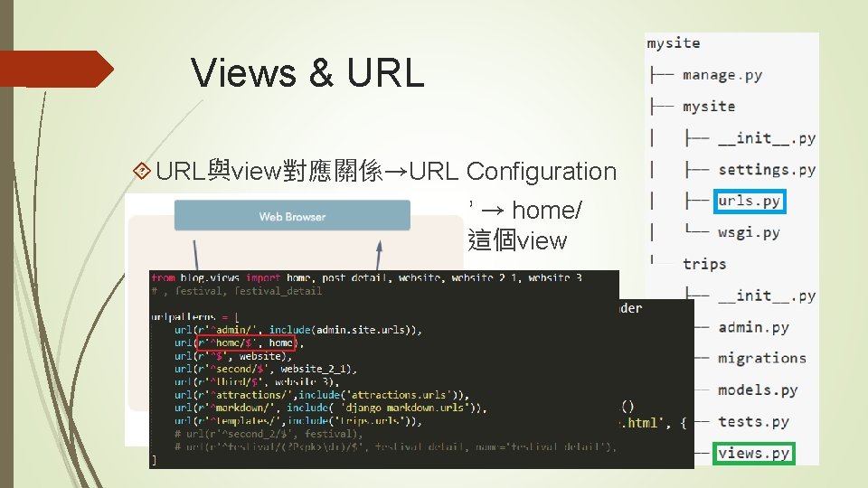This screenshot has height=488, width=868.
Task: Select wsgi.py in the file tree
Action: point(749,232)
